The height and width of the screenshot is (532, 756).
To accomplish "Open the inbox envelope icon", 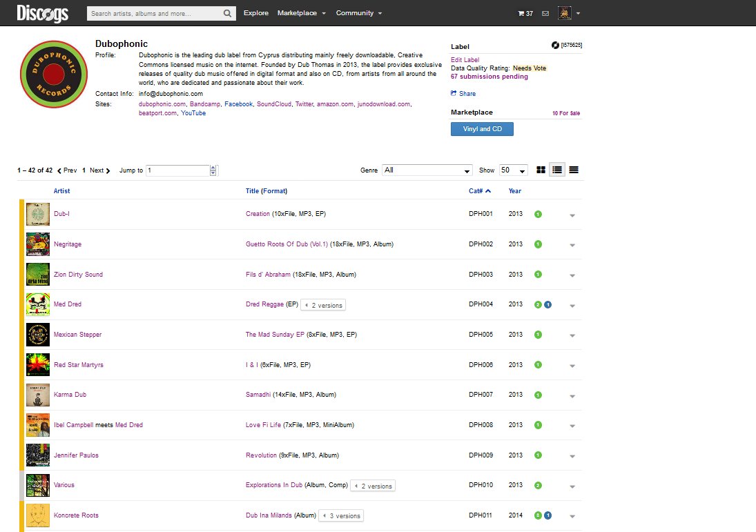I will [545, 14].
